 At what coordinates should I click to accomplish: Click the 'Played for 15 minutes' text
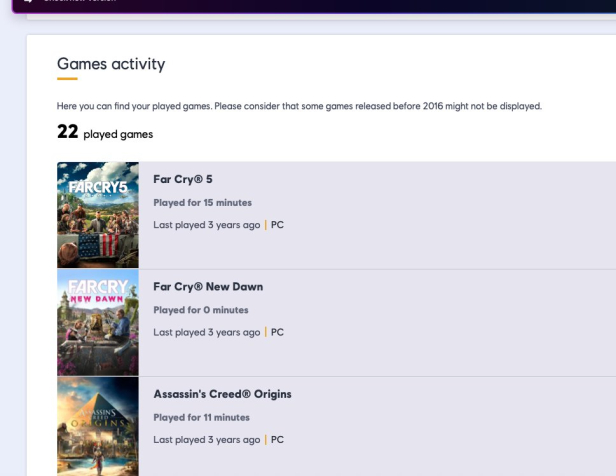click(x=202, y=203)
